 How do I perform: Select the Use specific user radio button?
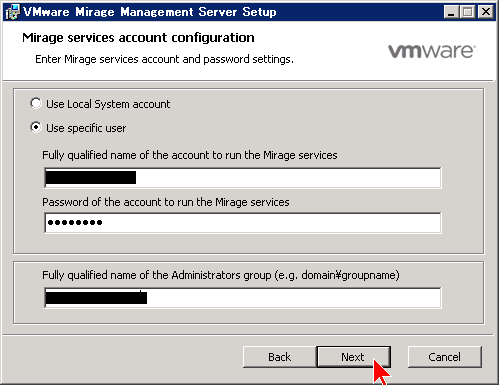click(x=36, y=127)
